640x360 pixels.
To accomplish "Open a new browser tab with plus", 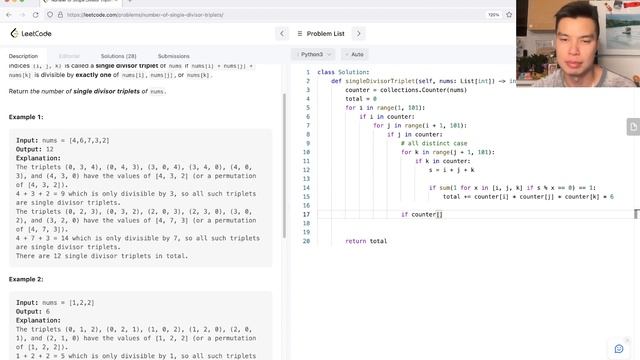I will tap(130, 2).
